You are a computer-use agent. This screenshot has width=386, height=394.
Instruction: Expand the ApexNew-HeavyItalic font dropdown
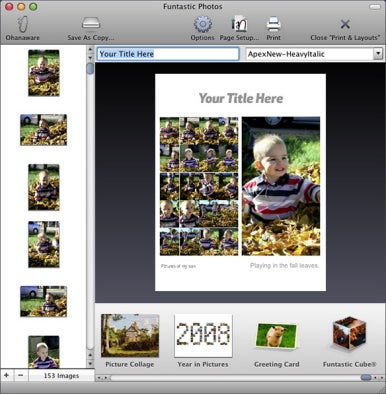click(378, 53)
